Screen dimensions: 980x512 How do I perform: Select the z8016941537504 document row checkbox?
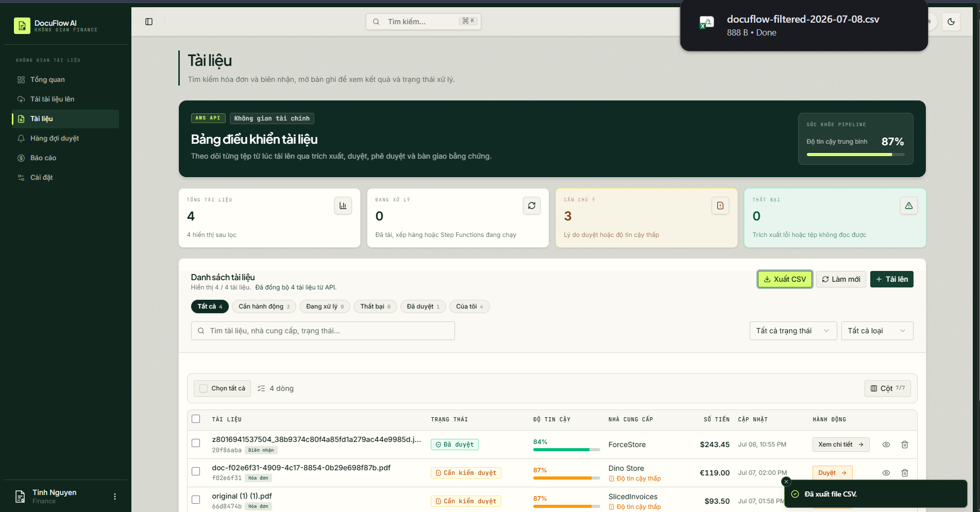(x=196, y=443)
